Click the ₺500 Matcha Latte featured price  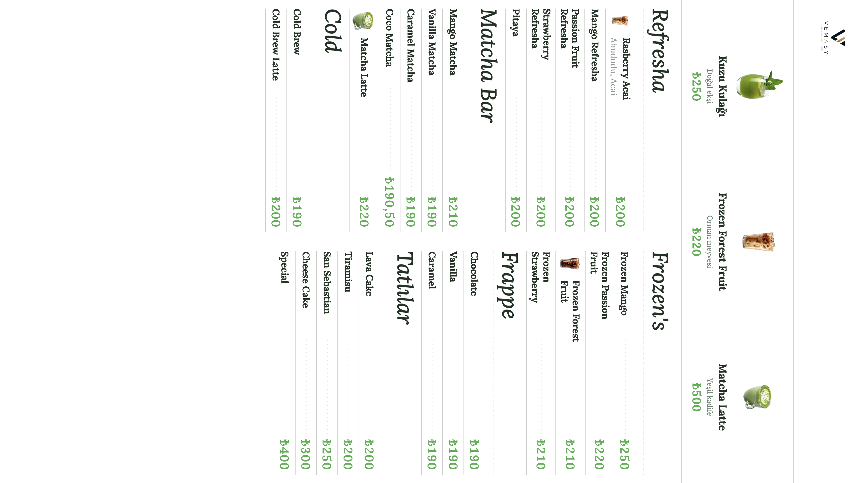pyautogui.click(x=696, y=397)
